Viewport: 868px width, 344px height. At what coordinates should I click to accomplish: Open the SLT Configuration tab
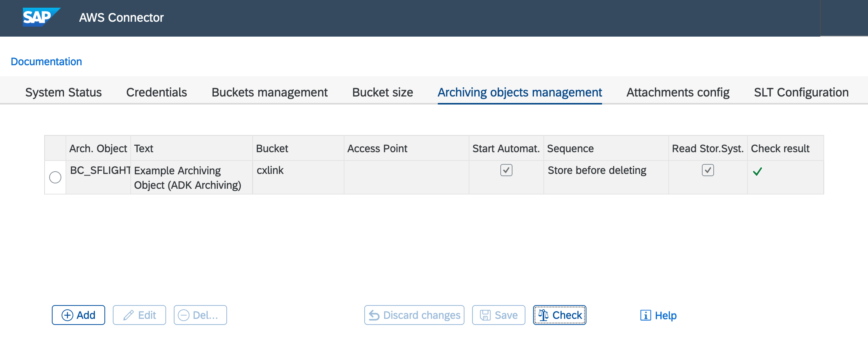(801, 92)
